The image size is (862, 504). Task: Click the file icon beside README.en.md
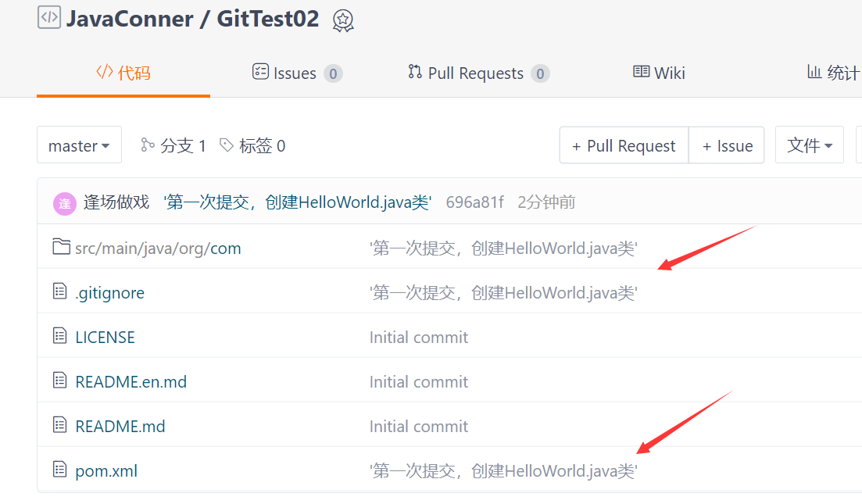[x=60, y=380]
